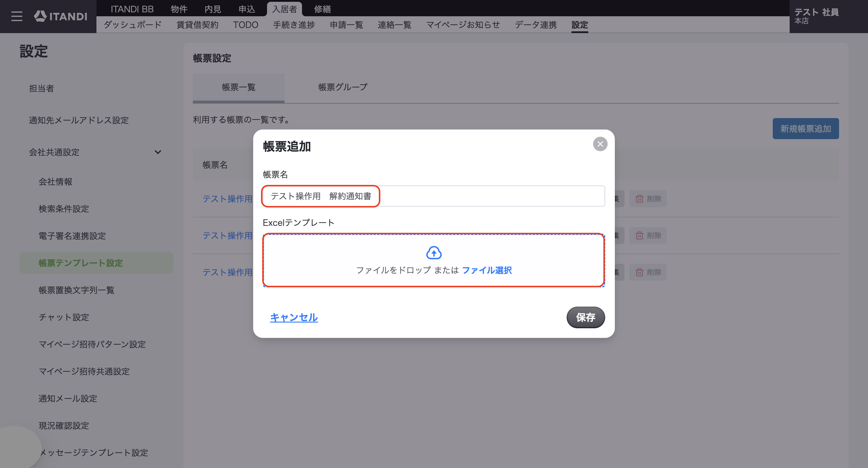Click the 設定 menu item
The width and height of the screenshot is (868, 468).
[580, 25]
